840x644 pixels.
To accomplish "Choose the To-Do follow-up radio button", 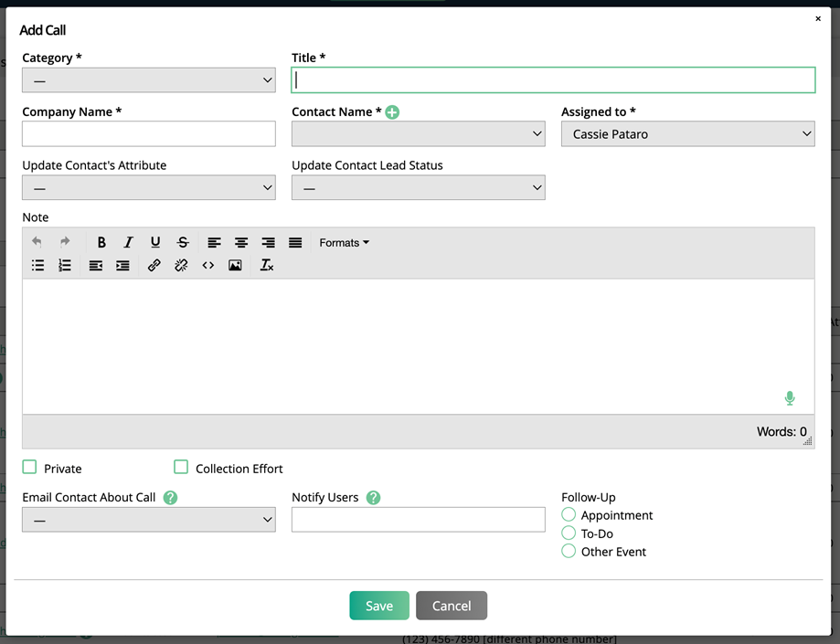I will [569, 533].
